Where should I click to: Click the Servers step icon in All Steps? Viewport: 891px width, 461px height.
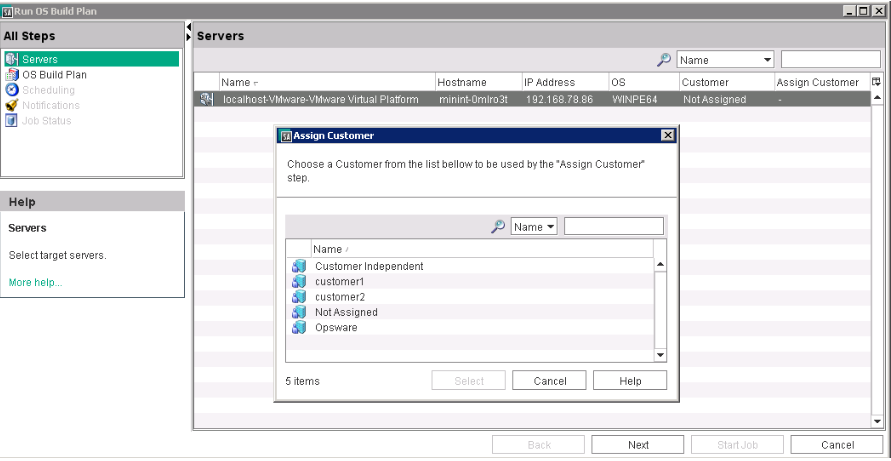pyautogui.click(x=12, y=60)
